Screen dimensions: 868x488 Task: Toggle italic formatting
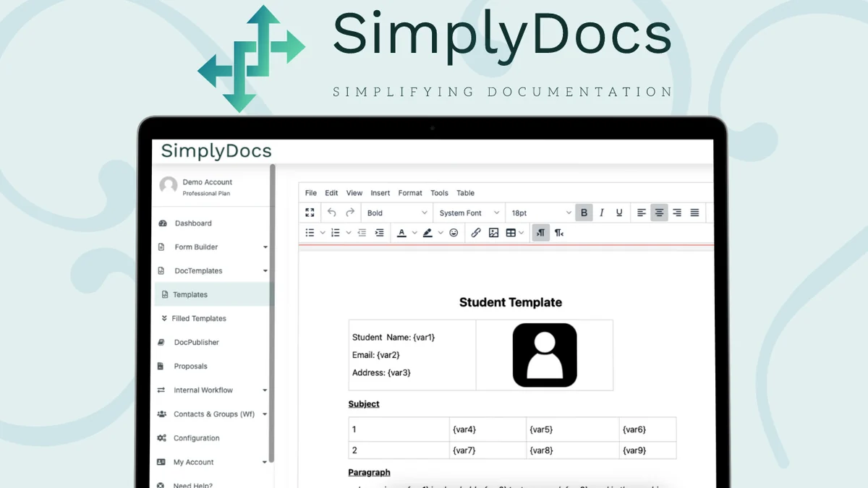602,213
